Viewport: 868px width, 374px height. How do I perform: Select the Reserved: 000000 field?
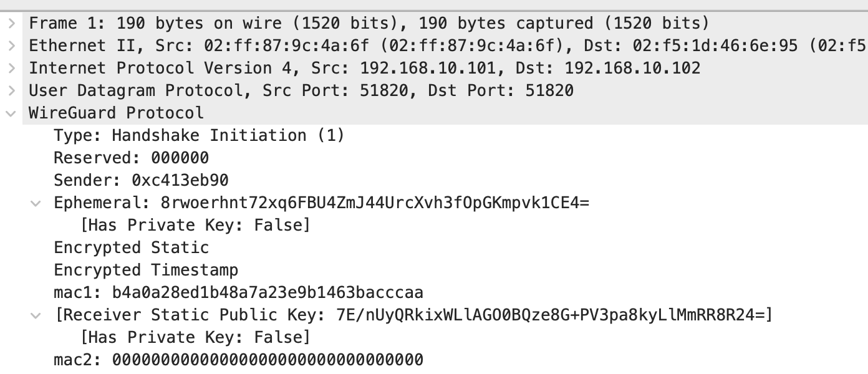coord(131,158)
